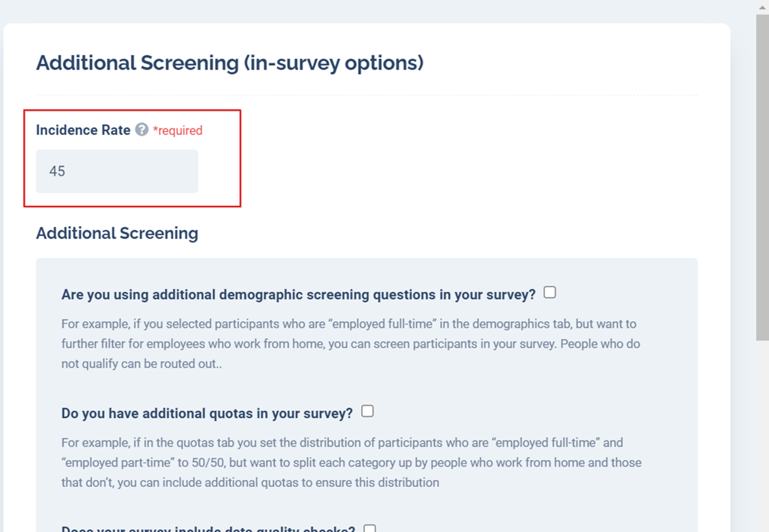This screenshot has width=769, height=532.
Task: Select the 'Do you have additional quotas' label
Action: tap(207, 414)
